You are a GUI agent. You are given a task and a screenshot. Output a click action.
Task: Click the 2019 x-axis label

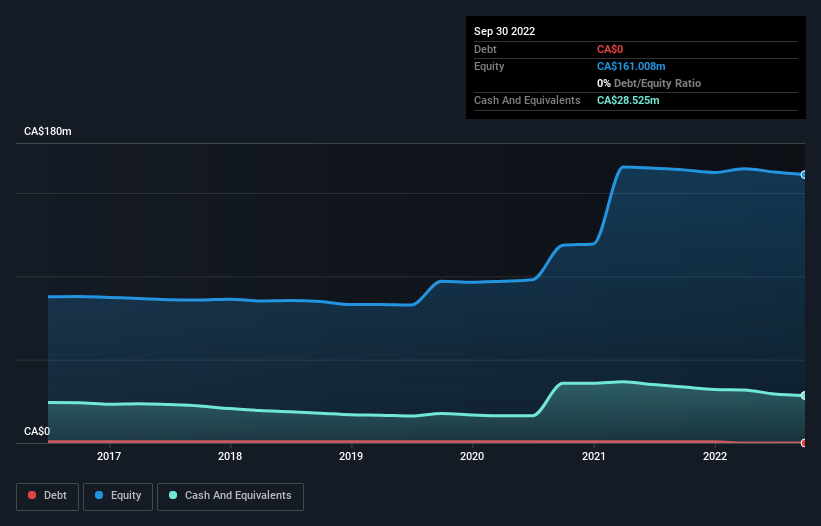pos(351,456)
